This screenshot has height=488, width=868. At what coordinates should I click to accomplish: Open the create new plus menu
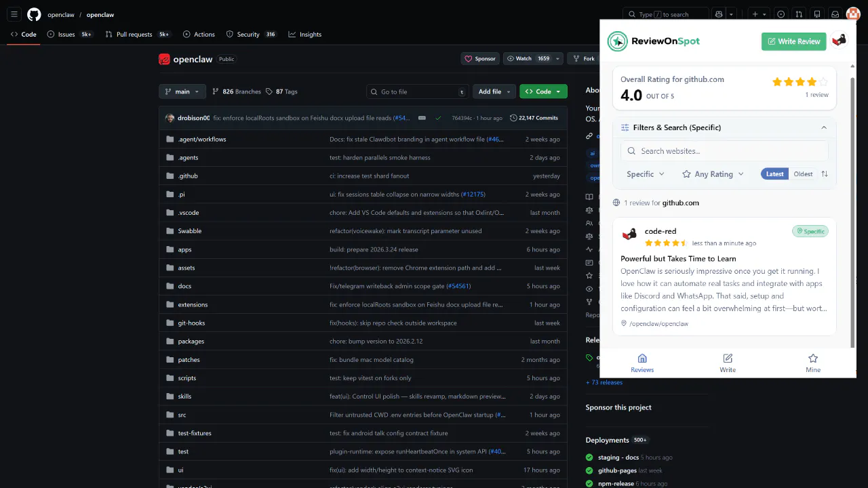[x=759, y=14]
